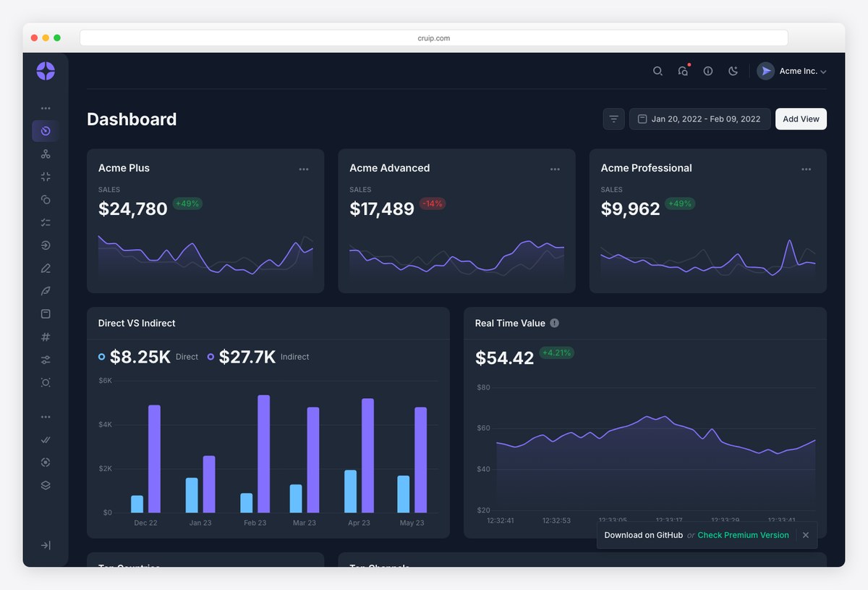This screenshot has width=868, height=590.
Task: Toggle dark mode with the moon icon
Action: coord(733,71)
